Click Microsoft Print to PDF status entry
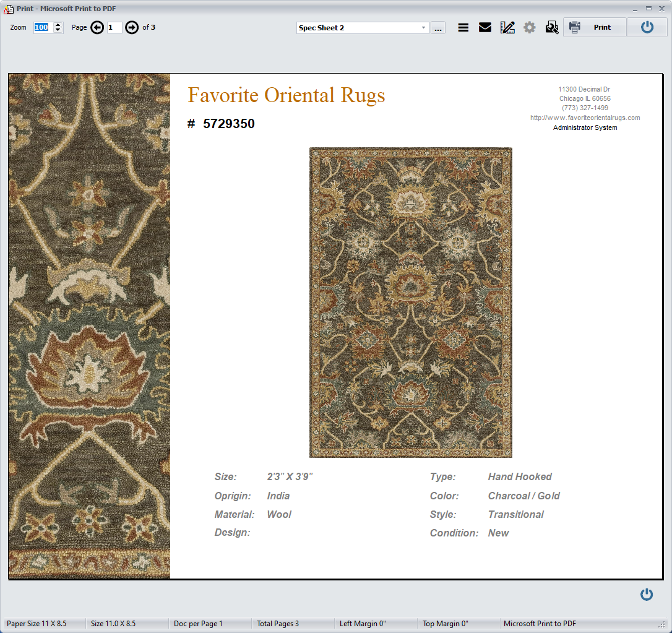The image size is (672, 633). coord(540,624)
